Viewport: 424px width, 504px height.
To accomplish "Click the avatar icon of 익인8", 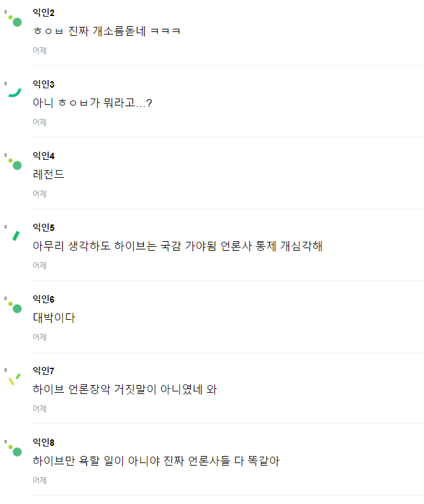I will click(15, 450).
